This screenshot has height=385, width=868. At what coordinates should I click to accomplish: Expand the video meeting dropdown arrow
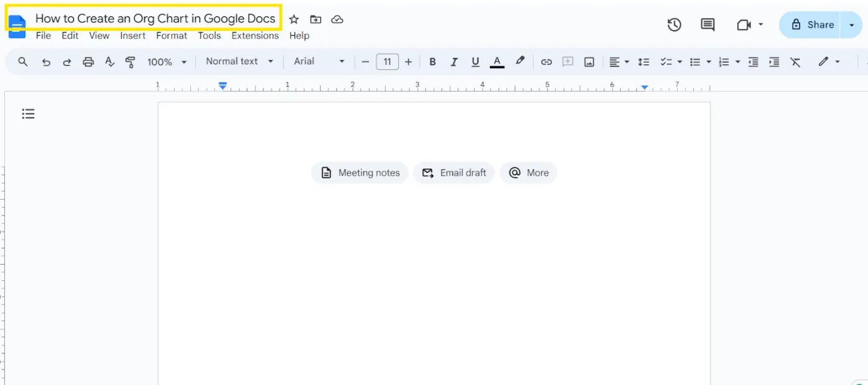(761, 25)
